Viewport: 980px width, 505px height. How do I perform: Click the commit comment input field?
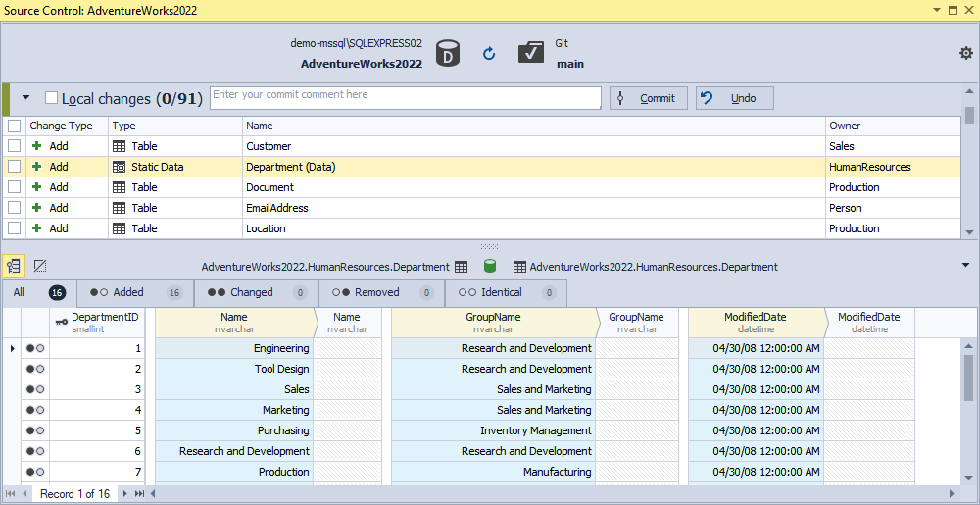tap(405, 98)
